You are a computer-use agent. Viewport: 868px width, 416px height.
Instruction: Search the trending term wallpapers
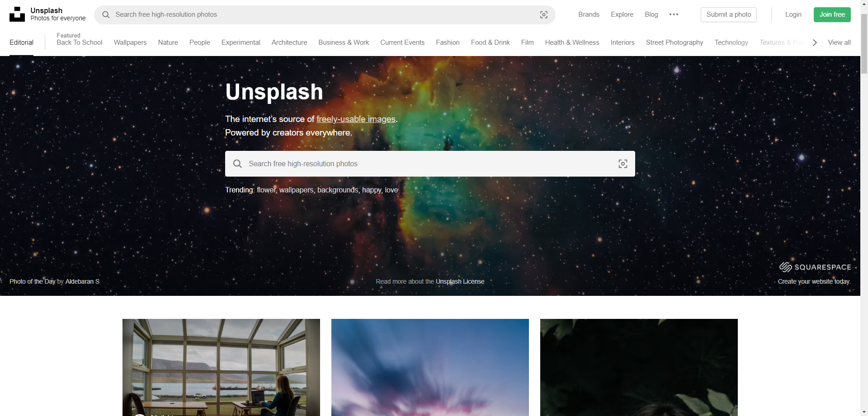tap(296, 190)
